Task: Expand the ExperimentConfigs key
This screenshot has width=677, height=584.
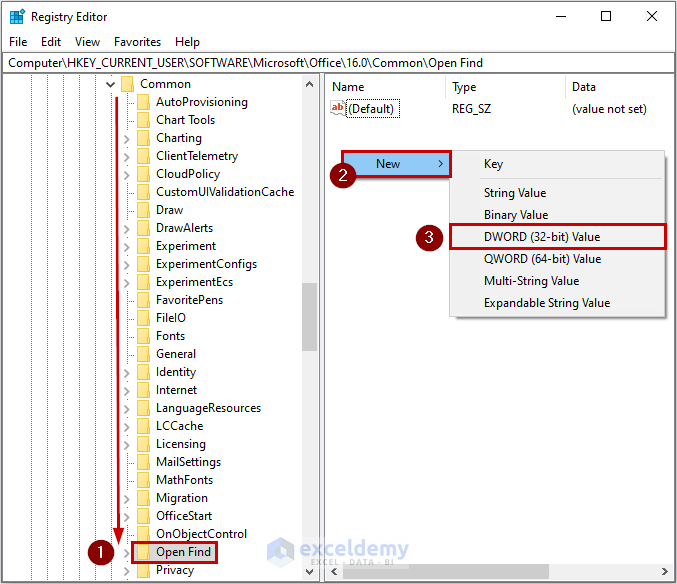Action: coord(127,265)
